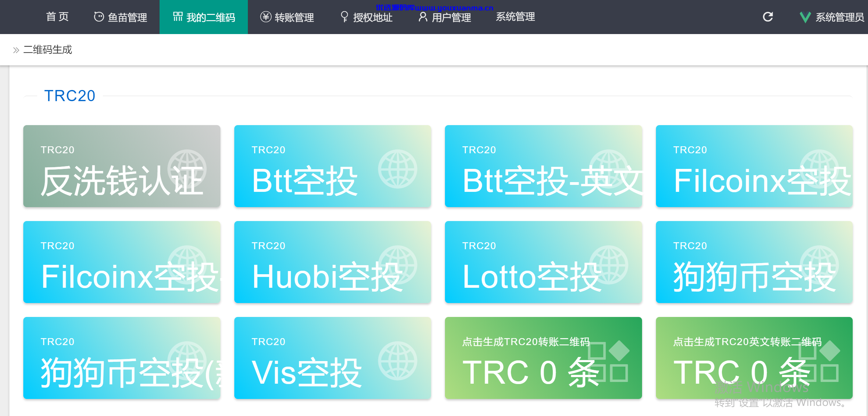Click globe icon on Huobi空投 card

398,265
